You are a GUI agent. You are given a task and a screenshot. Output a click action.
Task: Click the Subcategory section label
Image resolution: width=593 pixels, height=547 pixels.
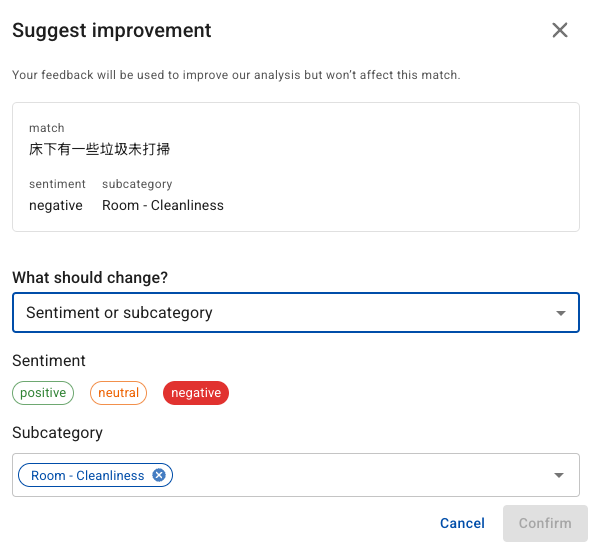57,433
